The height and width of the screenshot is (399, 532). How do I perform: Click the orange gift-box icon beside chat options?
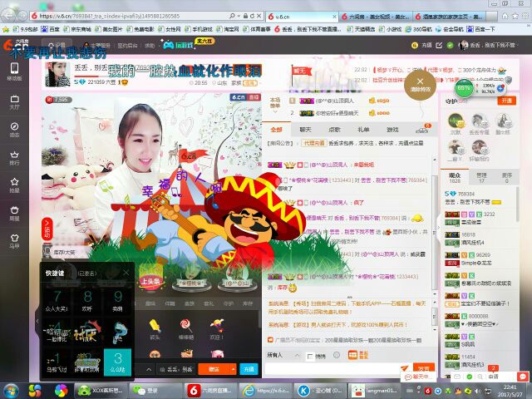point(352,355)
